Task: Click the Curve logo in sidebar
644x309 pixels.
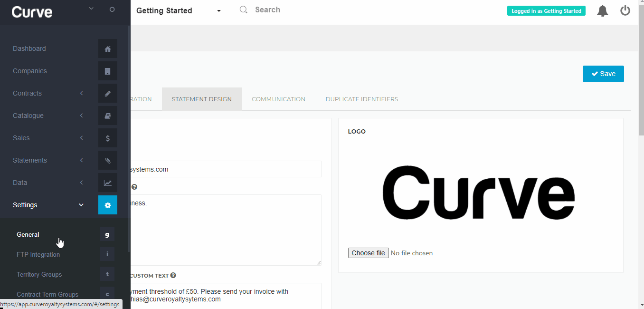Action: click(x=32, y=12)
